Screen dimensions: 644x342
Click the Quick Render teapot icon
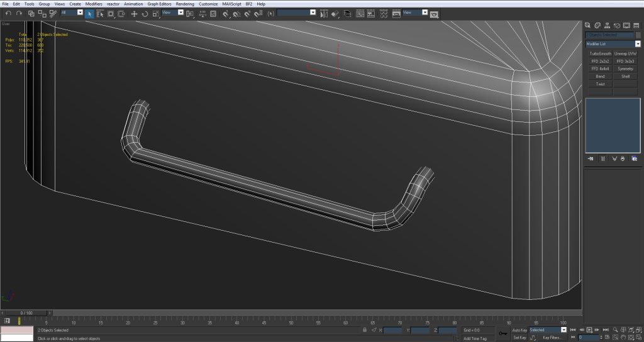point(434,13)
